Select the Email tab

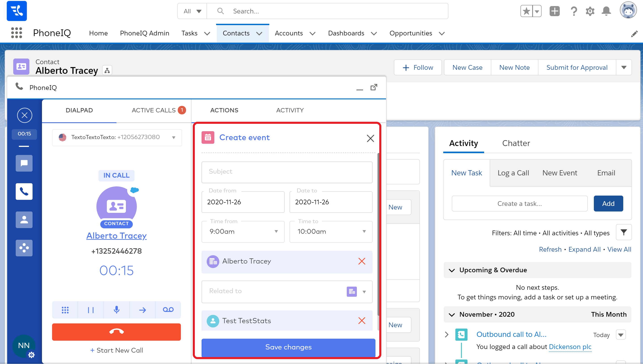[x=606, y=173]
